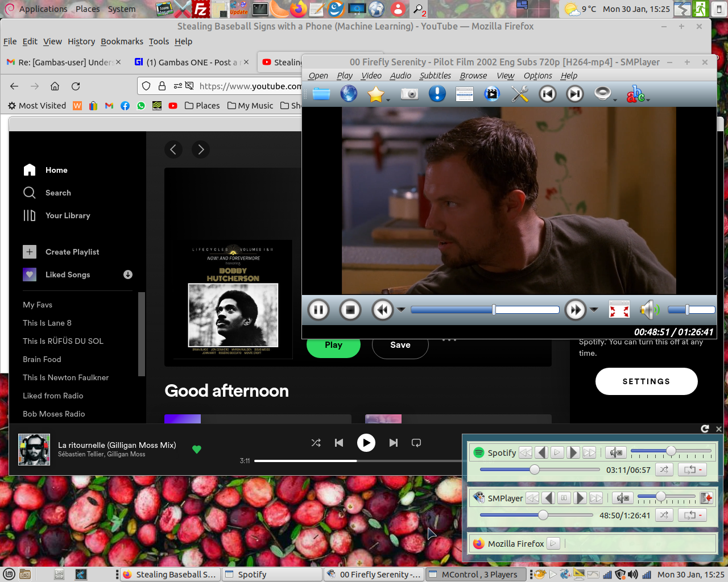Unlike the current song via green heart
Image resolution: width=728 pixels, height=582 pixels.
[x=197, y=450]
